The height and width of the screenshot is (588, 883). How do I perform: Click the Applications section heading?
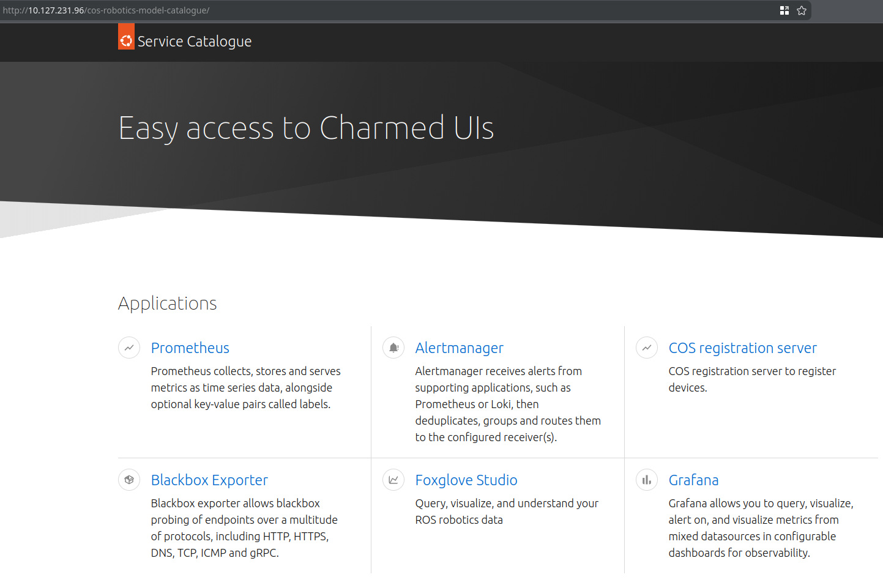(x=167, y=303)
